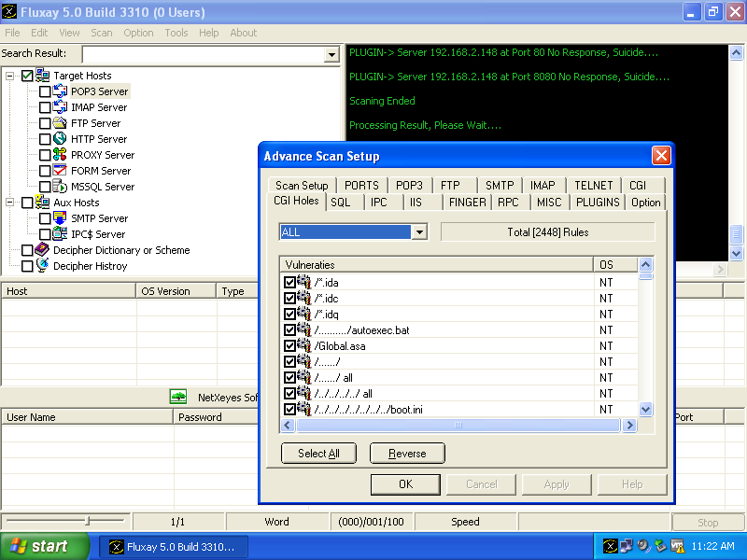Check the HTTP Server checkbox
Viewport: 747px width, 560px height.
tap(45, 139)
